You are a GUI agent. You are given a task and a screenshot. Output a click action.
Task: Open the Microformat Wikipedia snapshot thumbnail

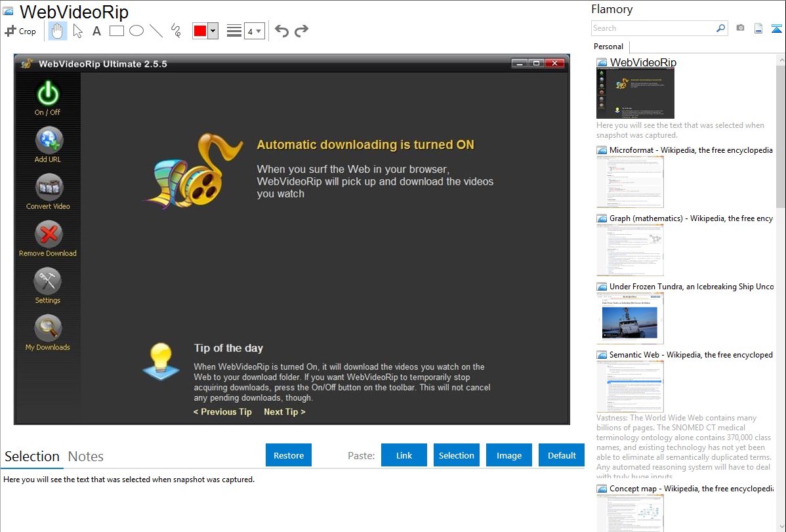click(630, 182)
